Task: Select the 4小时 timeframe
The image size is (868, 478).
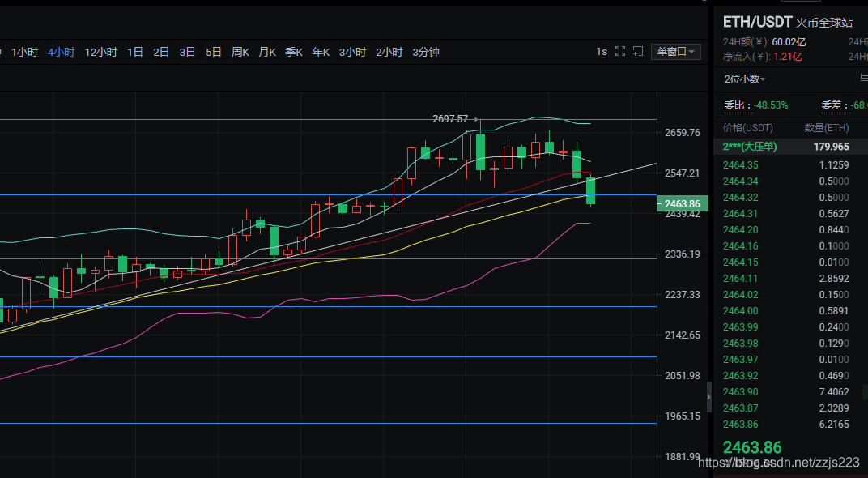Action: click(x=61, y=52)
